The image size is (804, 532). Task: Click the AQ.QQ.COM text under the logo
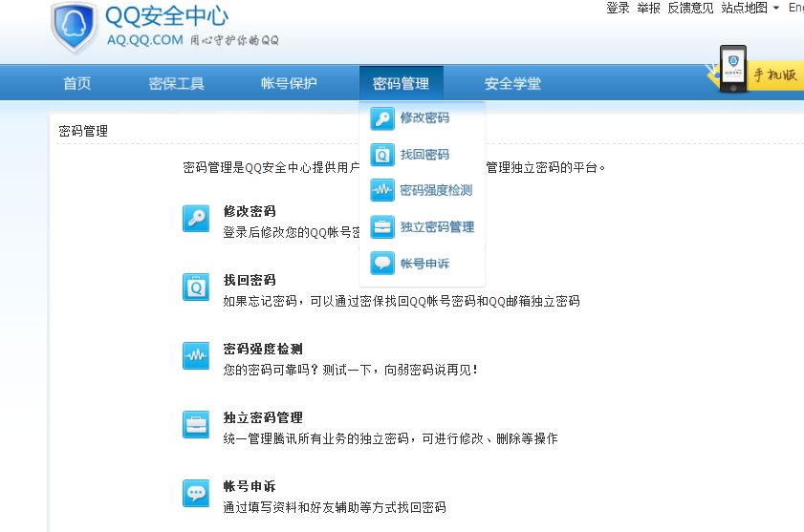(145, 40)
